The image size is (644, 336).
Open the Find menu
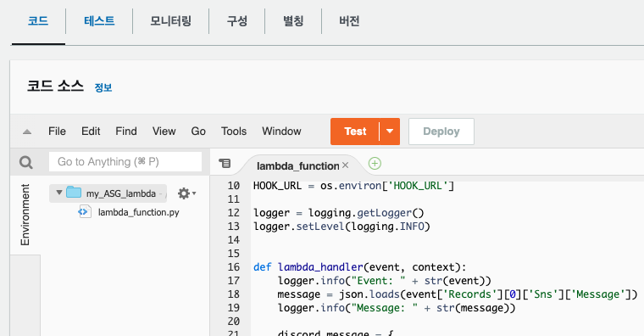tap(126, 132)
